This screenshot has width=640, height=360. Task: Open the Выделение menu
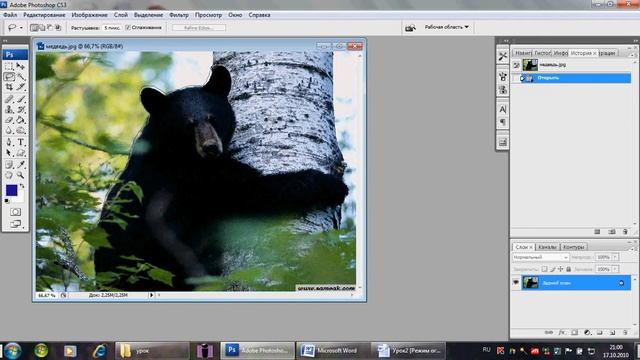148,15
